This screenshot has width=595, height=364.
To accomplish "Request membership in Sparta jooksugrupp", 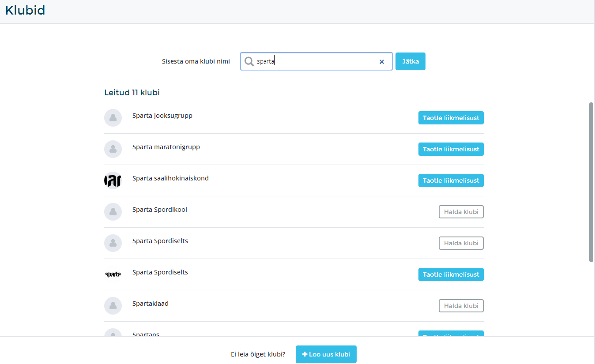I will pyautogui.click(x=451, y=118).
